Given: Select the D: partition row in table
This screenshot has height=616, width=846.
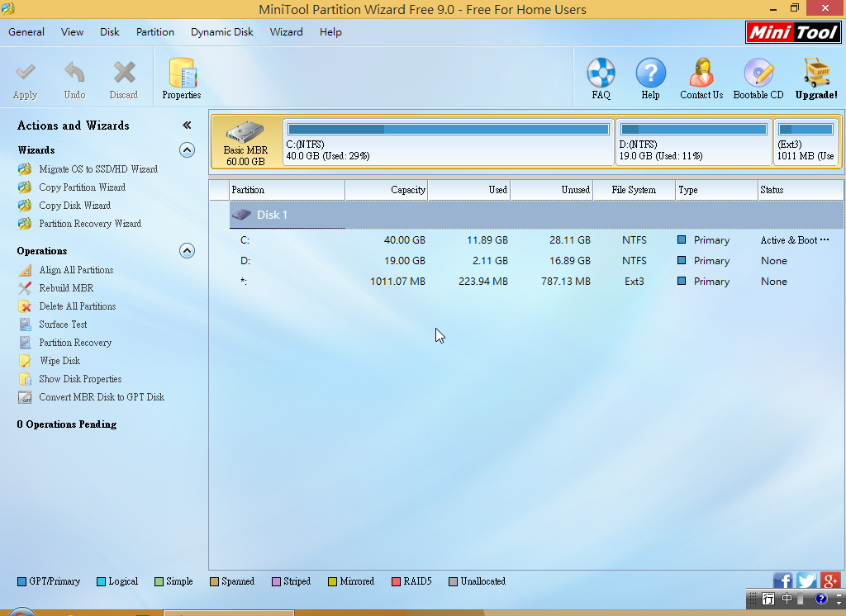Looking at the screenshot, I should [x=496, y=261].
